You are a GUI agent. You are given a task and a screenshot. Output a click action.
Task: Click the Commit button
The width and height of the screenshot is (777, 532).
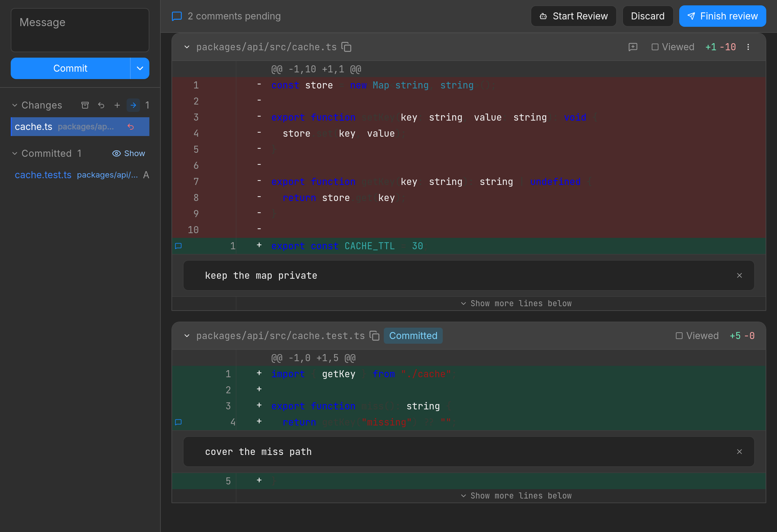[x=70, y=68]
